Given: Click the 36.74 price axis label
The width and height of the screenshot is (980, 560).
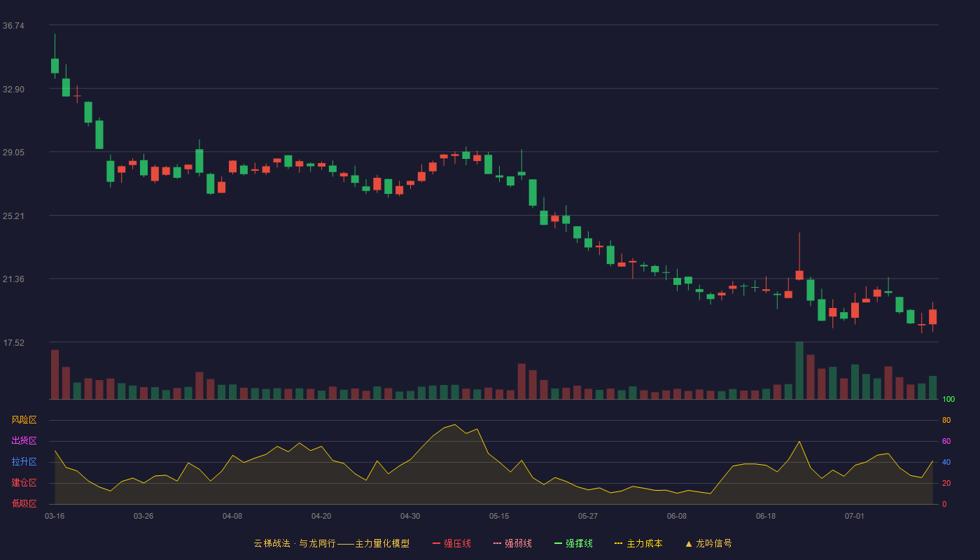Looking at the screenshot, I should 13,26.
